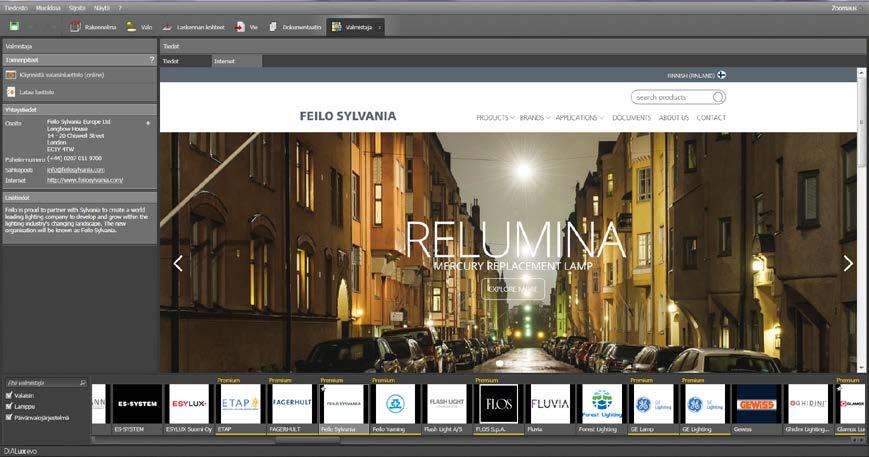869x457 pixels.
Task: Click the Zoomaus control
Action: coord(845,8)
